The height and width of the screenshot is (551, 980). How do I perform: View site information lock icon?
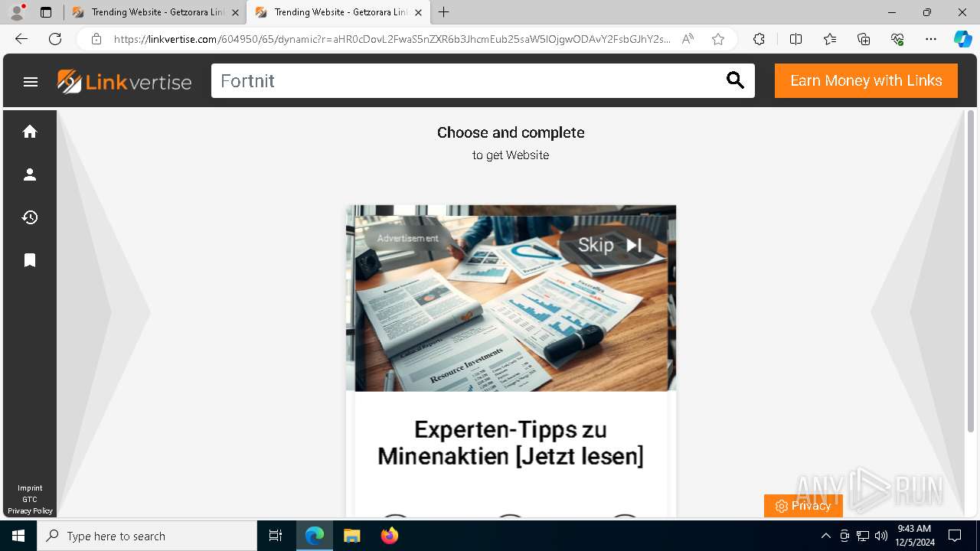coord(96,39)
